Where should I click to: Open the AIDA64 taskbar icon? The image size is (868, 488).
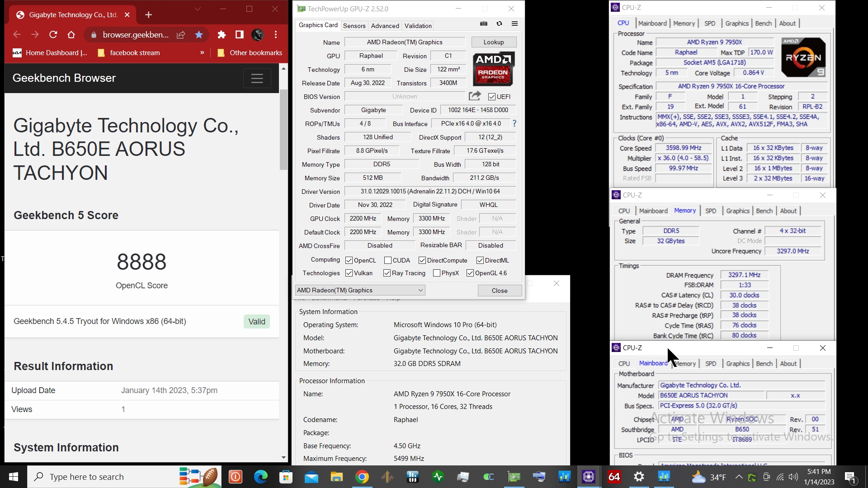click(614, 477)
